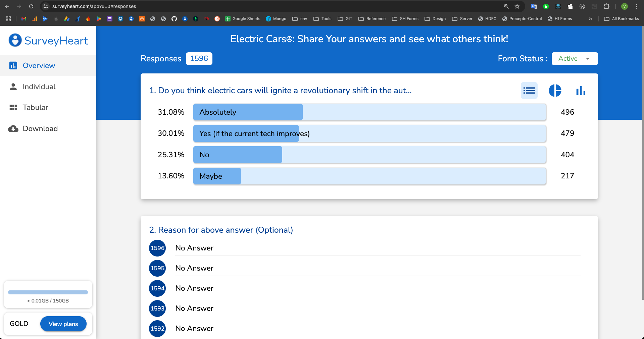Click the address bar URL

tap(94, 6)
